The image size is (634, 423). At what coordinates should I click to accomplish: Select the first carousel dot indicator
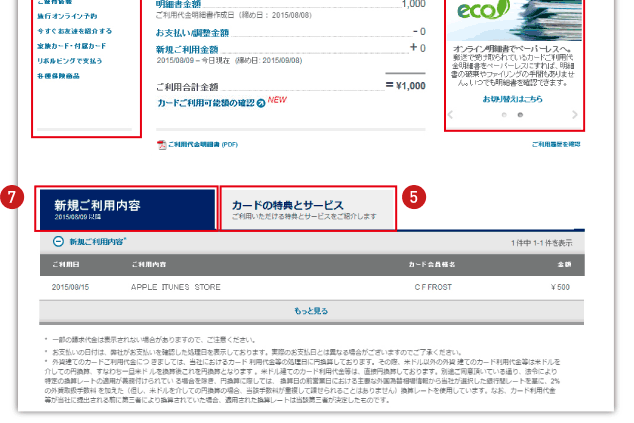click(x=505, y=115)
